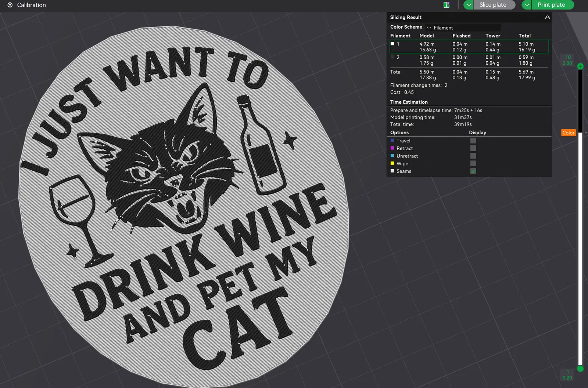Click the model printing time 31m37s
Viewport: 588px width, 388px height.
(463, 117)
